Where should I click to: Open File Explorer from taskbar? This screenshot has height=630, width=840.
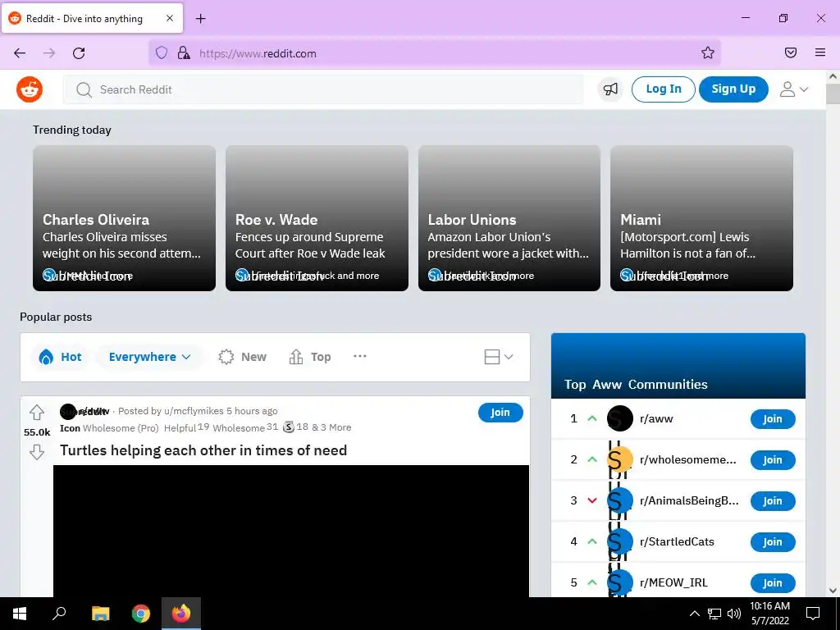(x=100, y=614)
